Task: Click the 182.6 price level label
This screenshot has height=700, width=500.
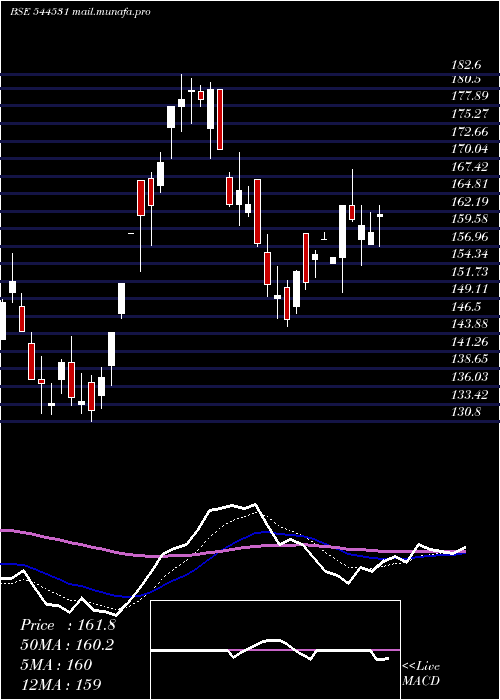Action: point(466,65)
